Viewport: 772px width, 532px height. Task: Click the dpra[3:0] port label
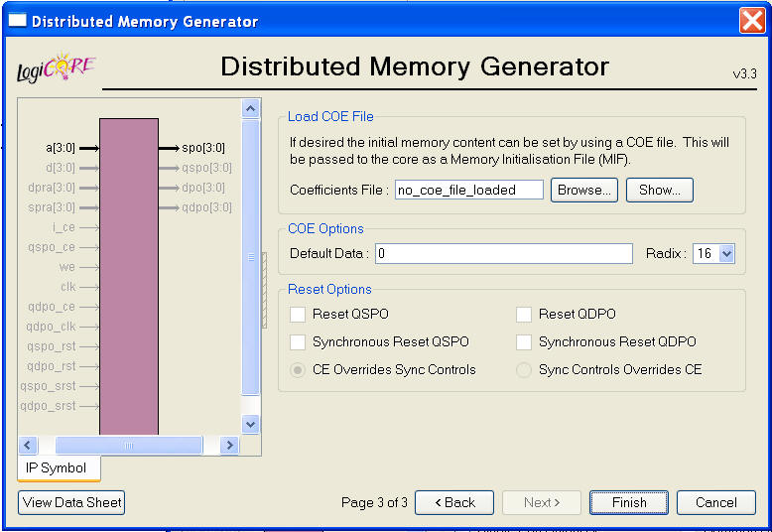(x=52, y=188)
